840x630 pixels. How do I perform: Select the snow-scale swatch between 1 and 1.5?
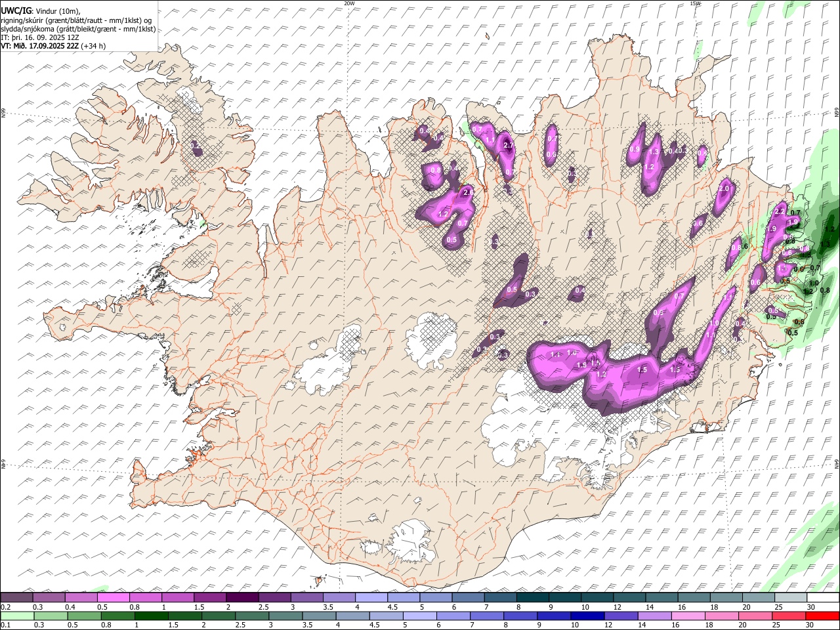tap(178, 597)
